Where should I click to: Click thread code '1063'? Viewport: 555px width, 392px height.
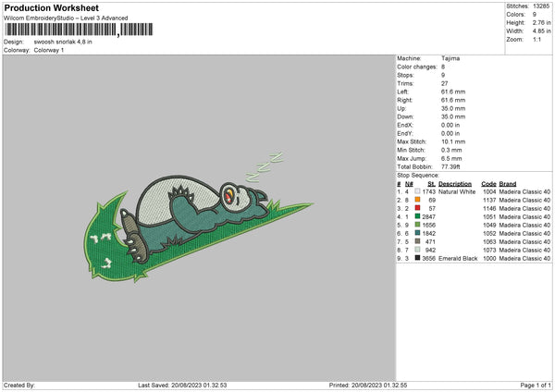pos(489,241)
